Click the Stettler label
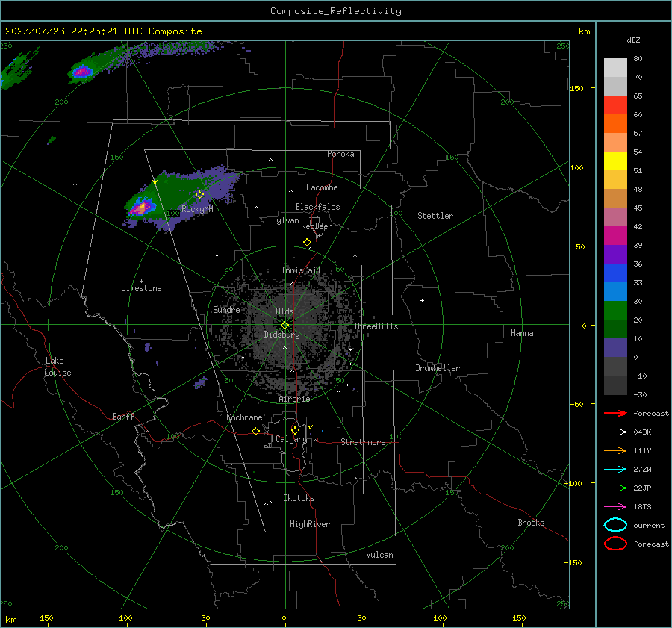 [x=435, y=216]
